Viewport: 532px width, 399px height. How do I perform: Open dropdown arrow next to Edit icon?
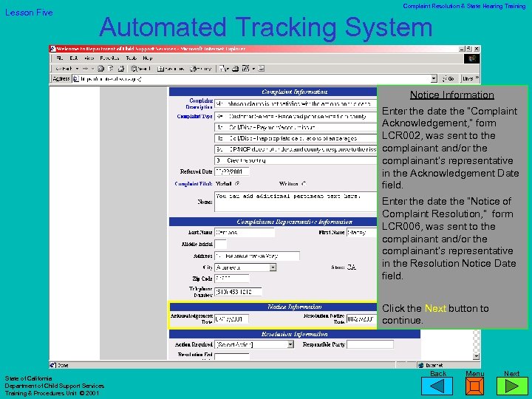(x=253, y=69)
